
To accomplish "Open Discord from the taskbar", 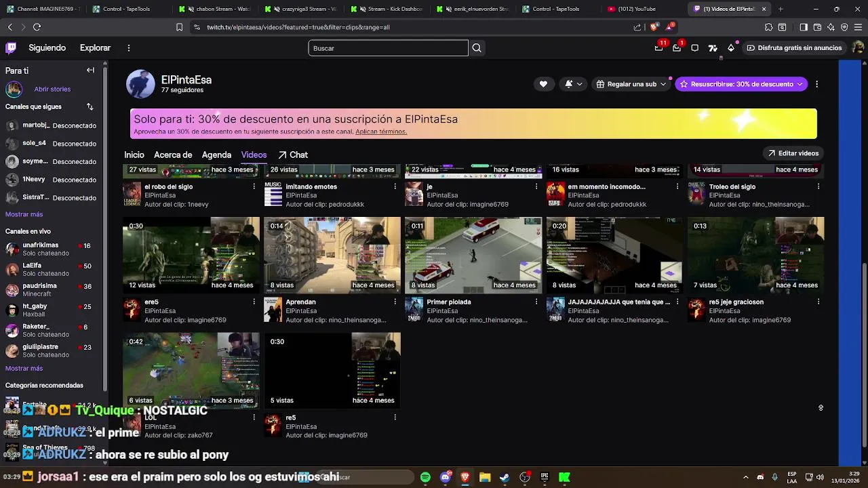I will coord(446,477).
